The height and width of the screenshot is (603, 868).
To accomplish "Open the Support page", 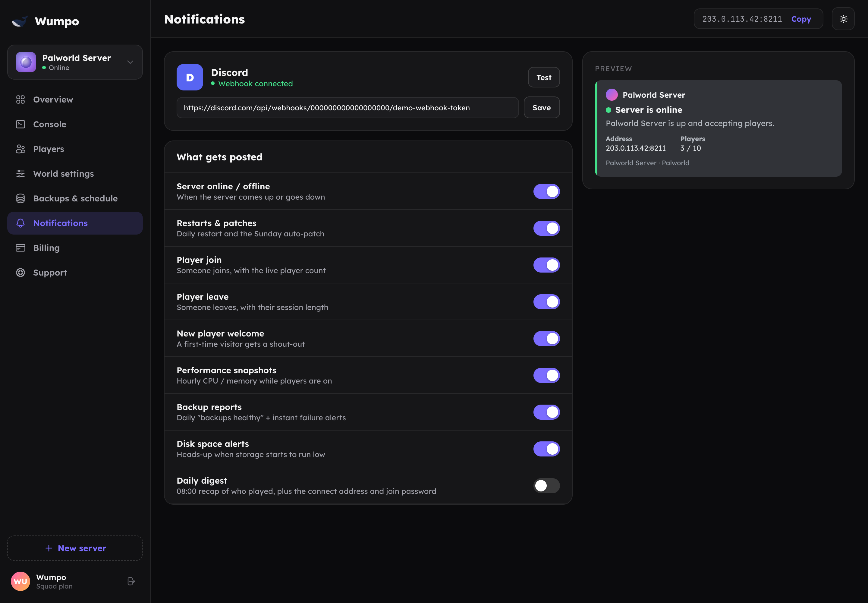I will coord(75,273).
